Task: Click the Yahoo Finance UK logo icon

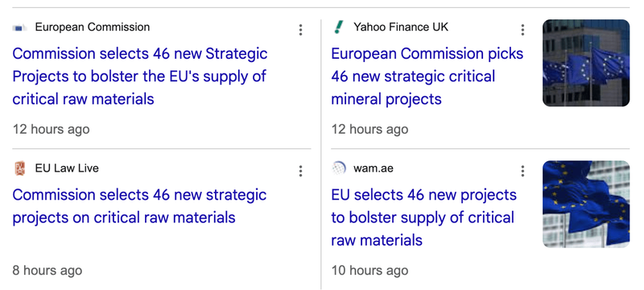Action: 338,27
